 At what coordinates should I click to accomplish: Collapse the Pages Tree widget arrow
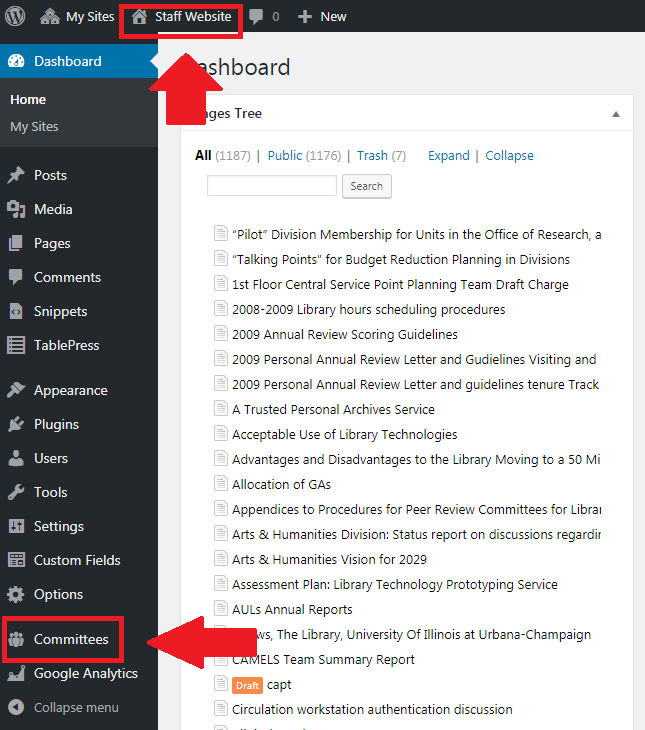click(x=616, y=114)
